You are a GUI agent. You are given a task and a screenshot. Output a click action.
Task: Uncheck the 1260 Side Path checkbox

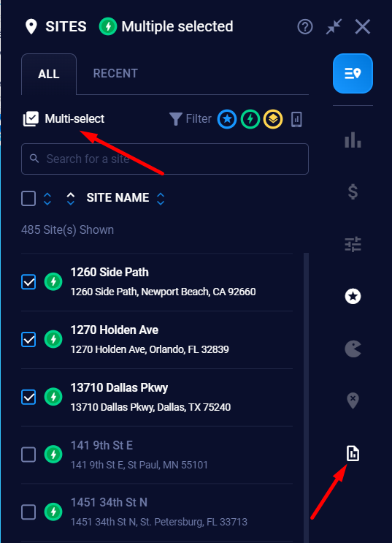tap(28, 281)
